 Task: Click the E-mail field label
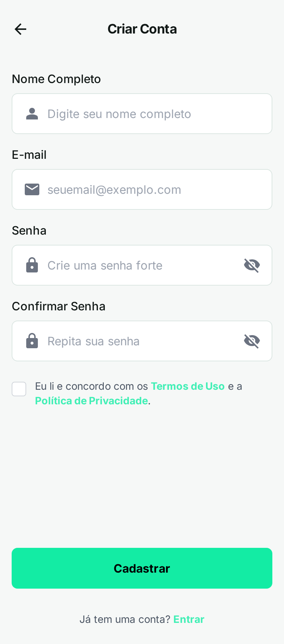tap(29, 155)
